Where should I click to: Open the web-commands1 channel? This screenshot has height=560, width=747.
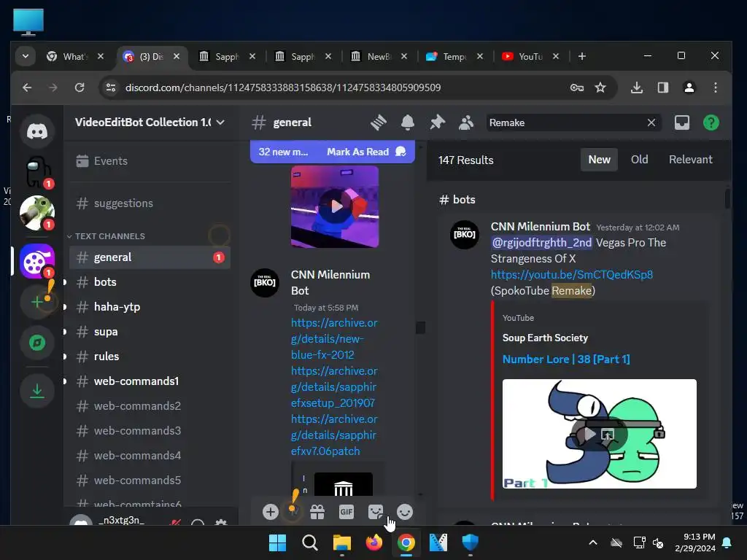[x=150, y=381]
